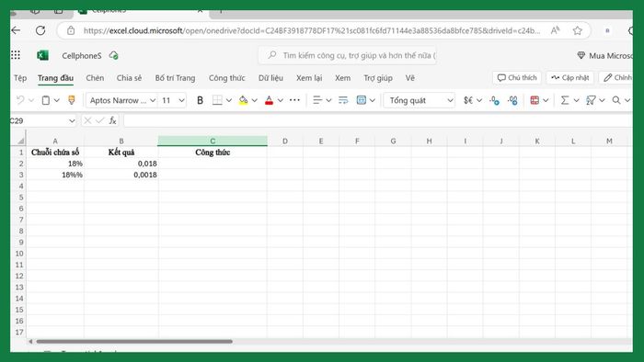Expand the Borders dropdown arrow
Viewport: 644px width, 362px height.
[229, 100]
